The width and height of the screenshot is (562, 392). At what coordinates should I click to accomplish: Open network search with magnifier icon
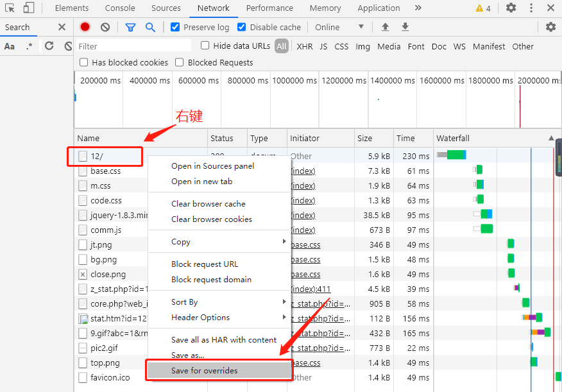[x=150, y=27]
